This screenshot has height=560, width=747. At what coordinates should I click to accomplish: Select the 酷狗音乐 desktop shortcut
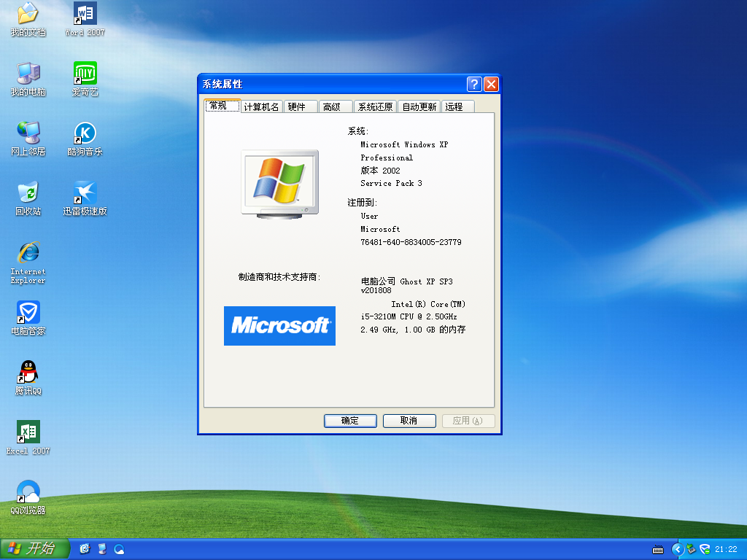click(x=85, y=139)
